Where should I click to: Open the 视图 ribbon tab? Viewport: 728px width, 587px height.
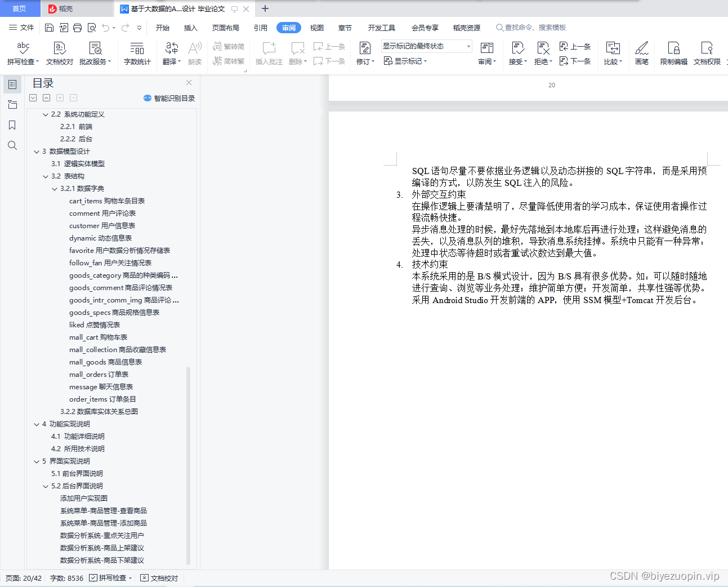317,28
